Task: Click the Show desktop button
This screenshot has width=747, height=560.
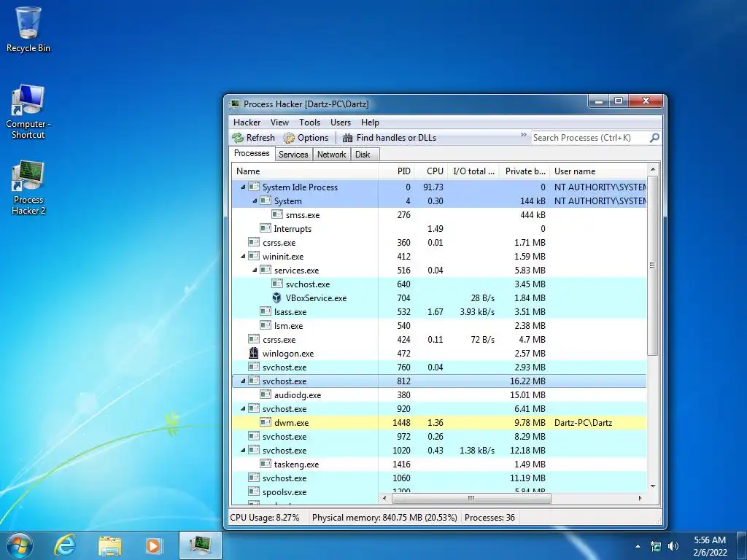Action: (741, 545)
